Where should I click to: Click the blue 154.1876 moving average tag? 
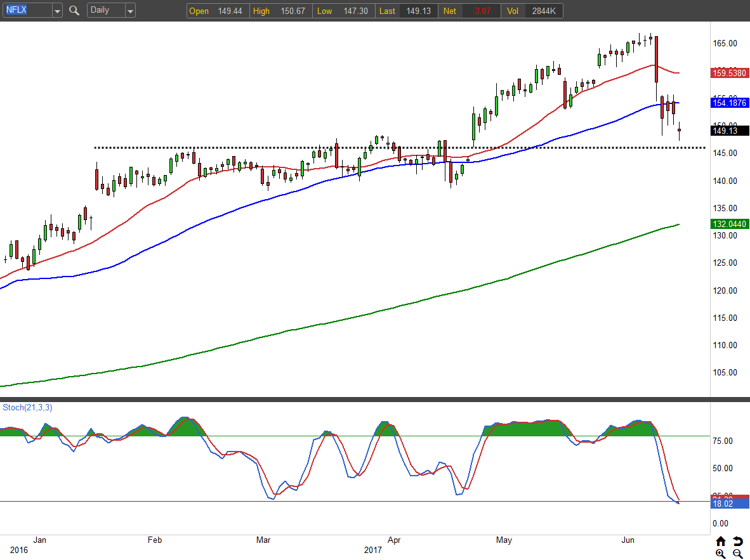[x=730, y=103]
